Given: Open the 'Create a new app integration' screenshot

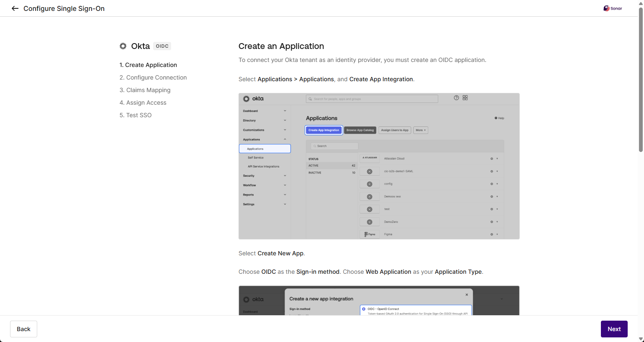Looking at the screenshot, I should tap(379, 301).
